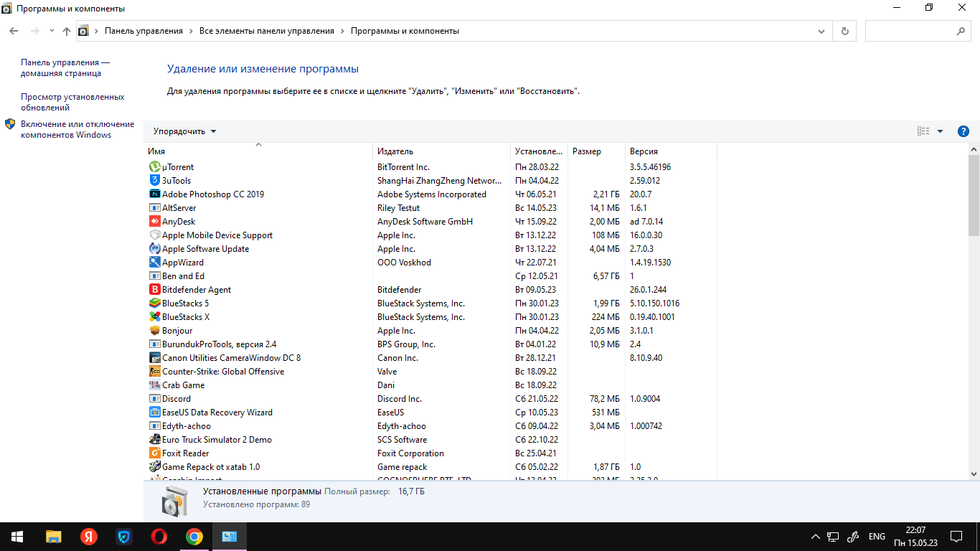The height and width of the screenshot is (551, 980).
Task: Sort by the Размер column header
Action: coord(596,151)
